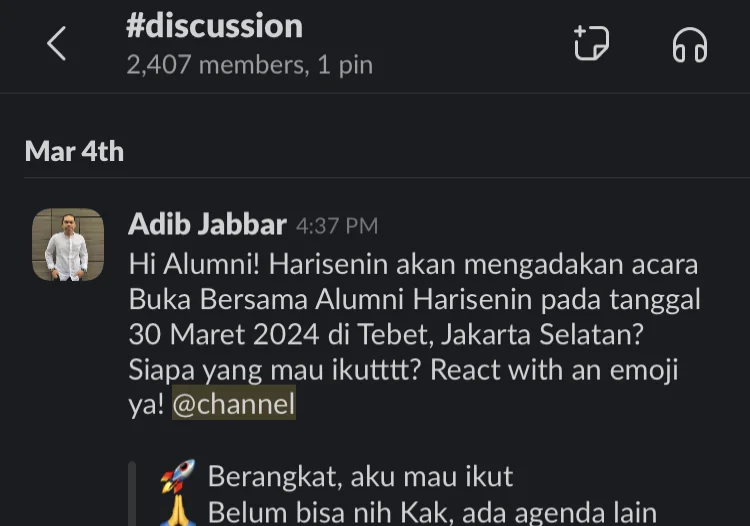This screenshot has height=526, width=750.
Task: Open the #discussion channel details
Action: (214, 26)
